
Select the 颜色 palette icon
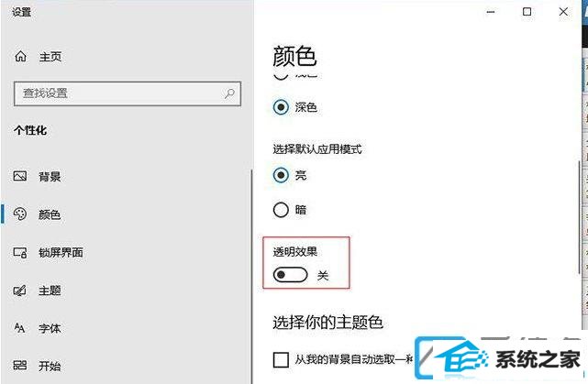point(20,214)
